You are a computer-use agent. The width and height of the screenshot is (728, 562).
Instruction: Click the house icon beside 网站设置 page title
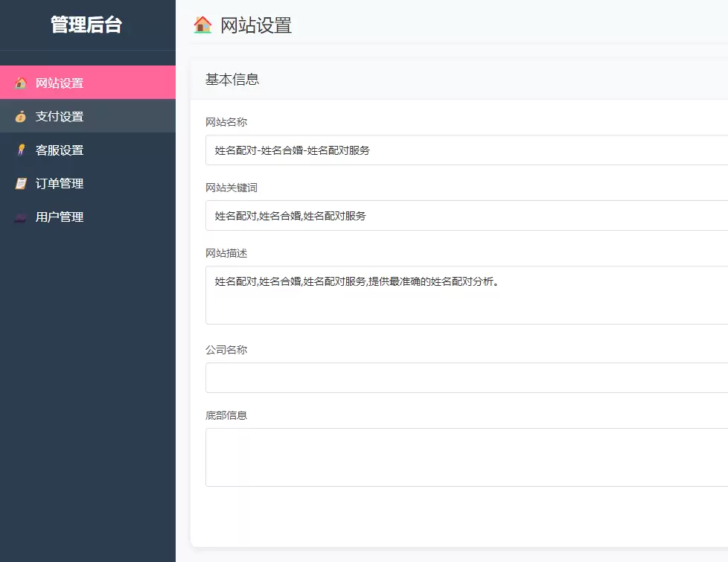(201, 25)
